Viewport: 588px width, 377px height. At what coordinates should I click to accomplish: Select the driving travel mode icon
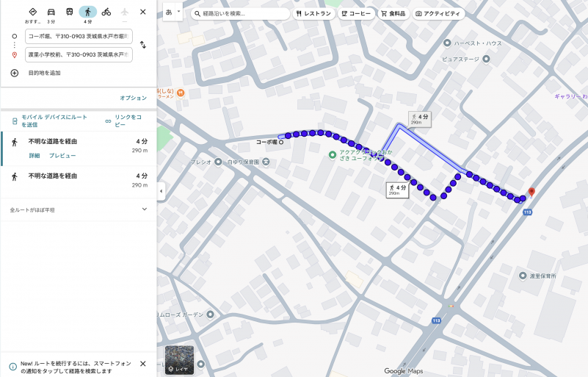click(x=51, y=12)
